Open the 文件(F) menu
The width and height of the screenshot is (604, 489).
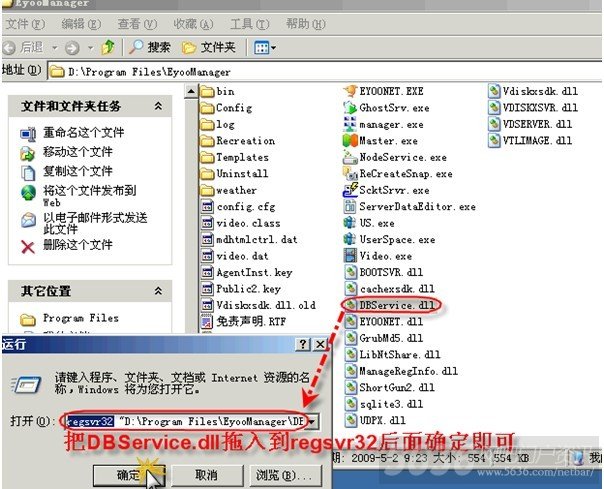[x=25, y=24]
